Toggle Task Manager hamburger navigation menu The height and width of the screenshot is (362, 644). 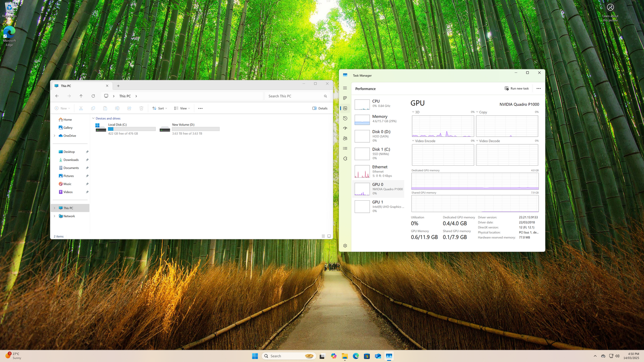click(345, 88)
